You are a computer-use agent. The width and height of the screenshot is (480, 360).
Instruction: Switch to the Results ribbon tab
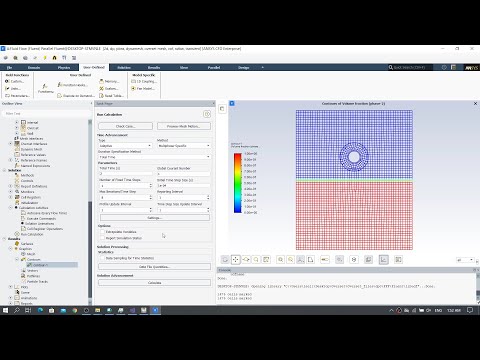point(154,67)
